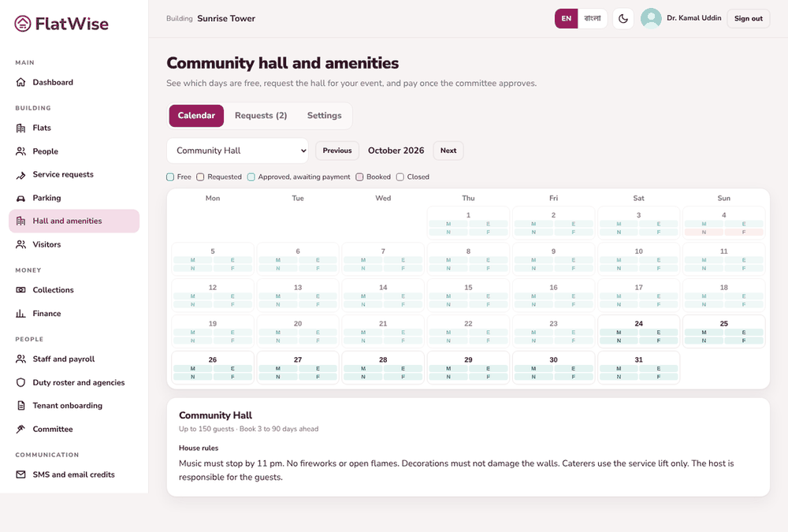The height and width of the screenshot is (532, 788).
Task: Click the October 2026 month label
Action: [x=396, y=151]
